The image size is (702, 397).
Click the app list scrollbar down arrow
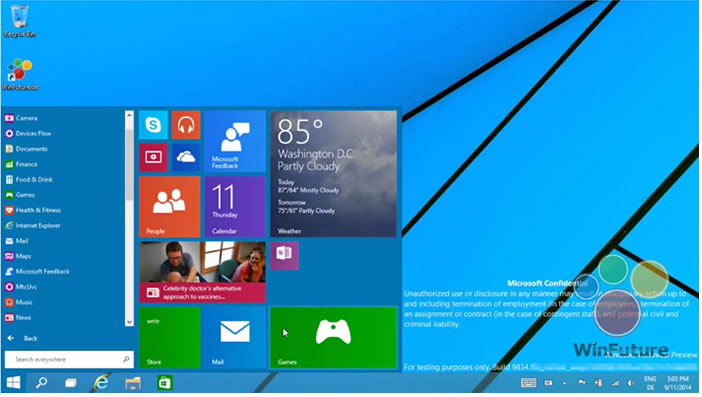click(x=129, y=321)
